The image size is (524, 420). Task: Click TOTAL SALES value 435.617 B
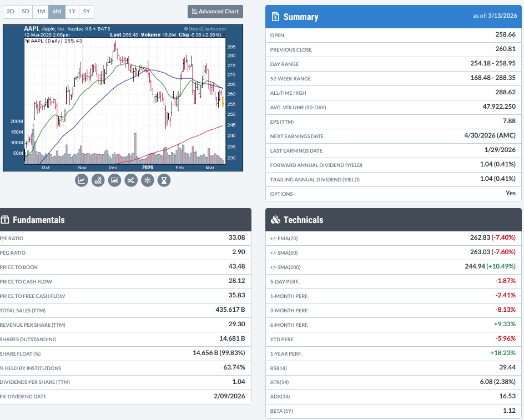(x=230, y=310)
